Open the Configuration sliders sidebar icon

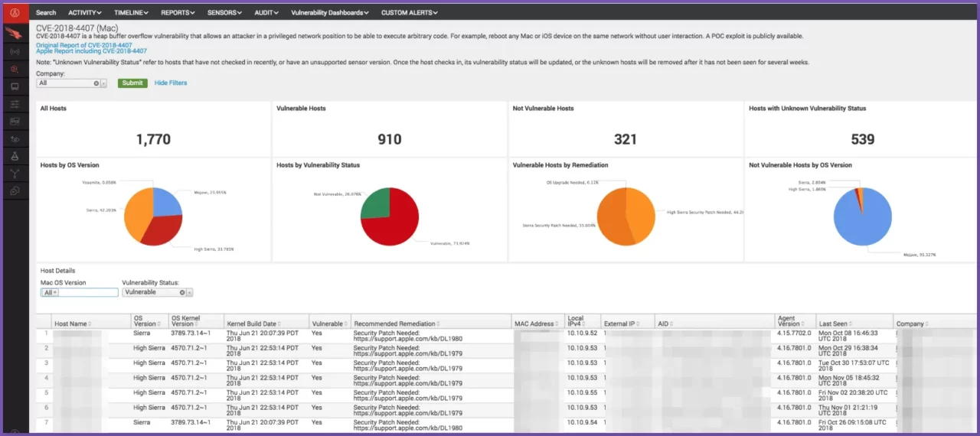(x=15, y=104)
